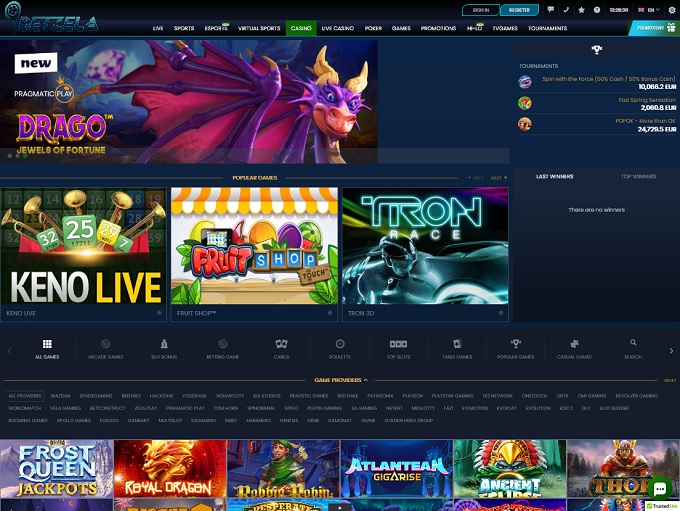Open favorites star icon in top bar
The width and height of the screenshot is (680, 511).
point(582,9)
